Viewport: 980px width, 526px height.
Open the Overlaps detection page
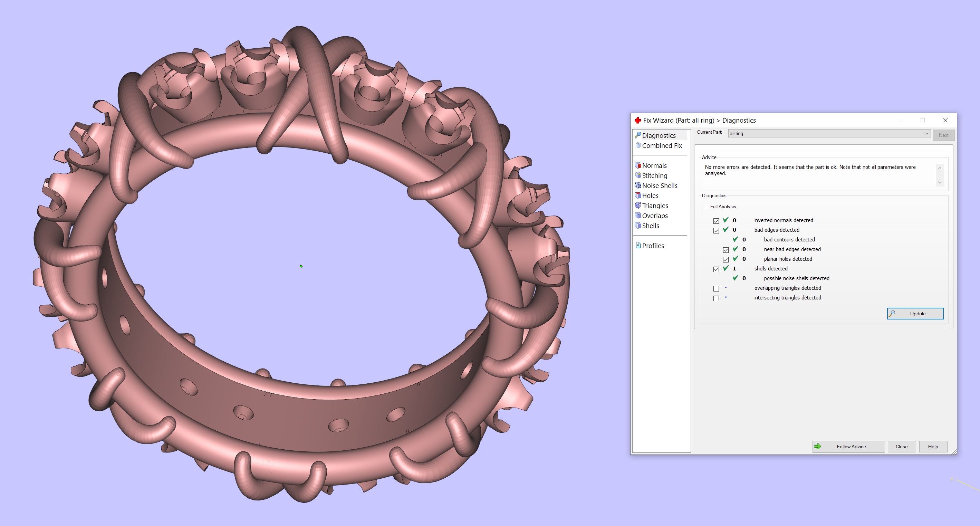tap(655, 216)
